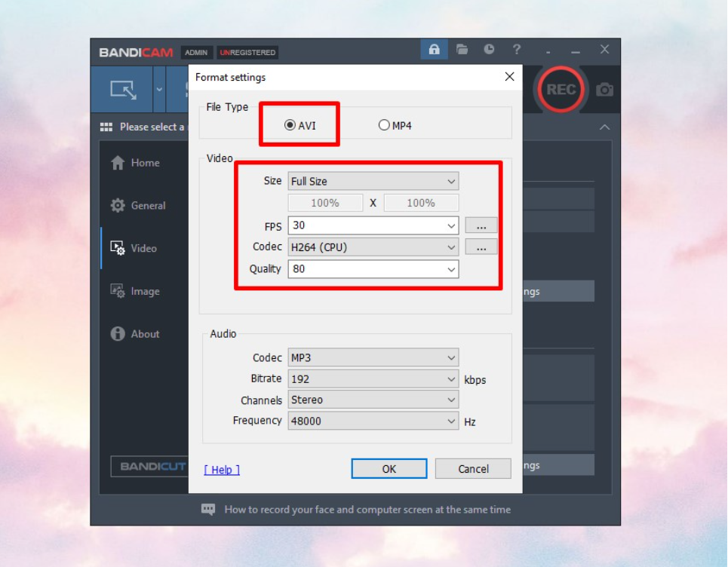Click the width 100% field
Screen dimensions: 728x567
point(325,203)
